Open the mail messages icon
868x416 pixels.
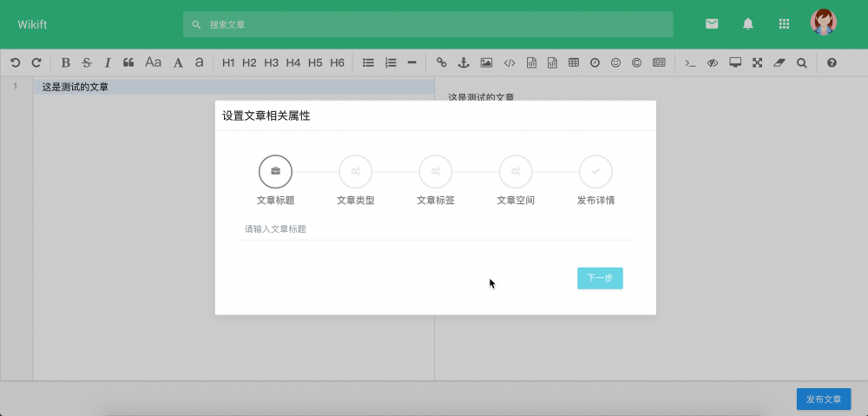click(712, 23)
